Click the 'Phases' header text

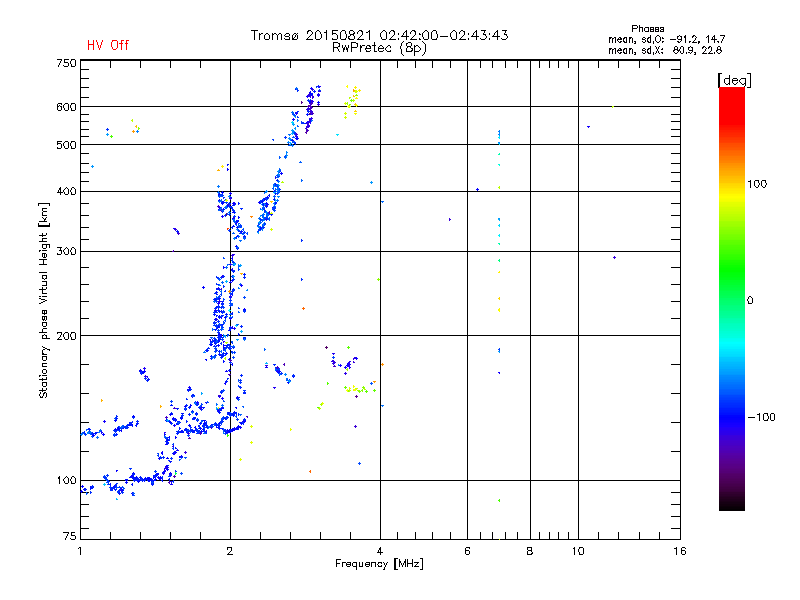point(647,29)
